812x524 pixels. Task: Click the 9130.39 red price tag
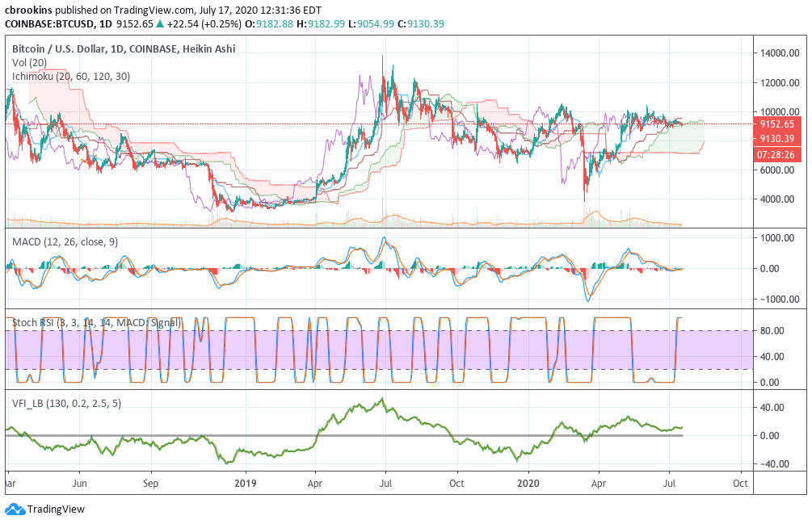click(778, 139)
